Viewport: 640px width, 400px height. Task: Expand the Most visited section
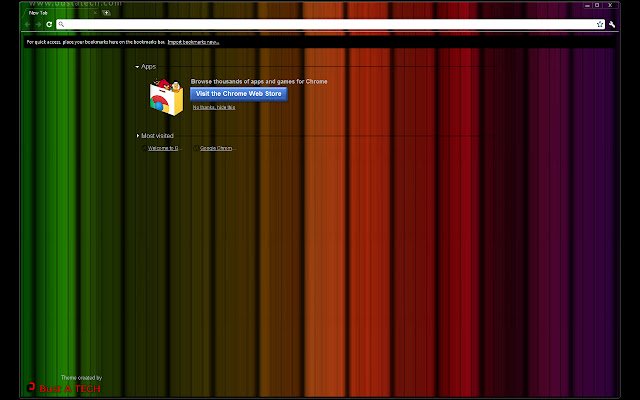pyautogui.click(x=138, y=136)
